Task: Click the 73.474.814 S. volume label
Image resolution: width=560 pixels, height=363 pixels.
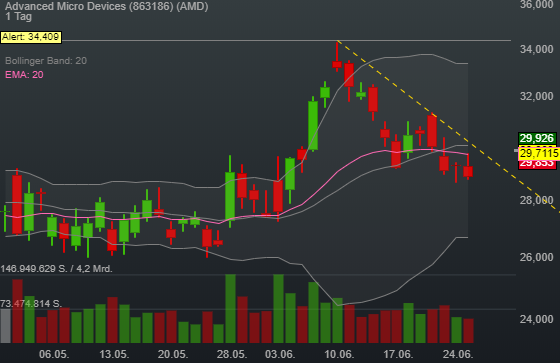Action: tap(31, 304)
